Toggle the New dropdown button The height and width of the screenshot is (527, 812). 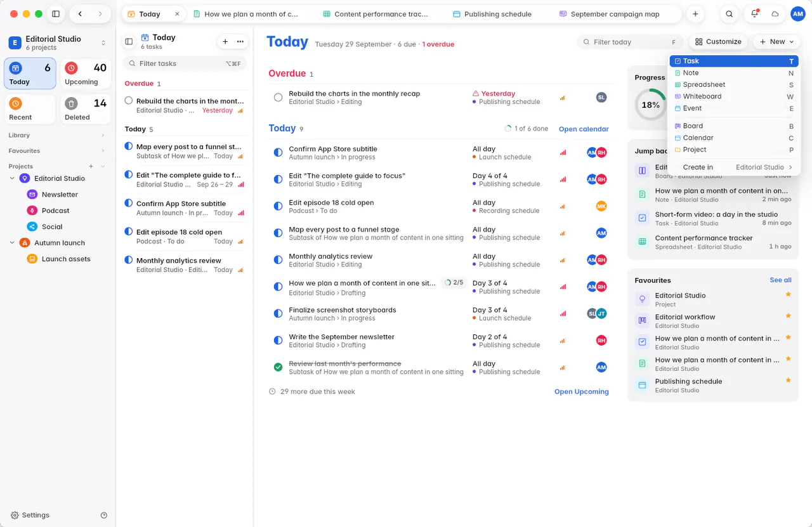[776, 41]
